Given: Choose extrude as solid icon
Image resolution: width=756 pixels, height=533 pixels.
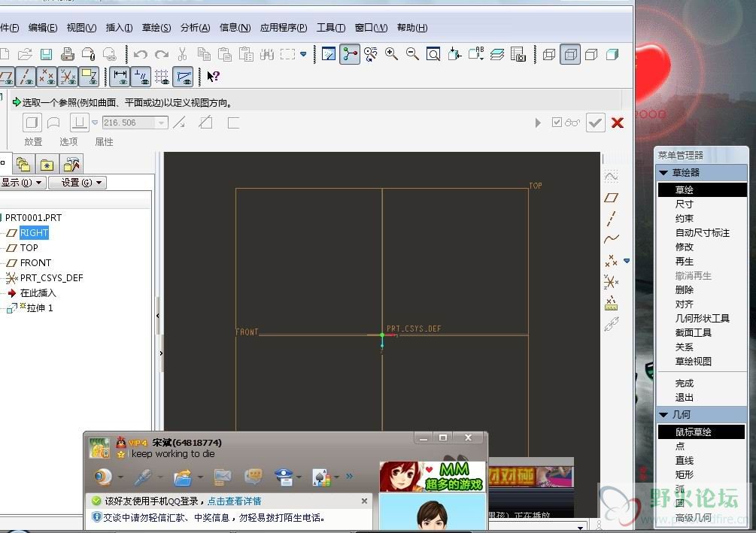Looking at the screenshot, I should coord(32,123).
